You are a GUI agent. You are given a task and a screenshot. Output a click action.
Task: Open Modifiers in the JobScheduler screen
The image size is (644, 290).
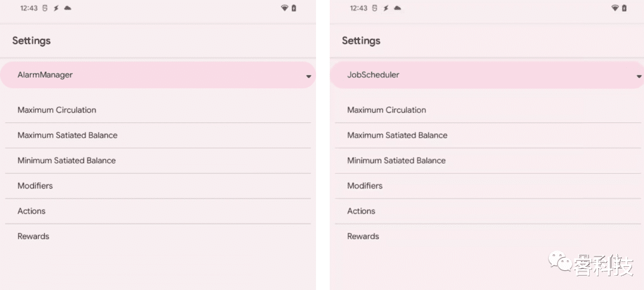(x=365, y=186)
